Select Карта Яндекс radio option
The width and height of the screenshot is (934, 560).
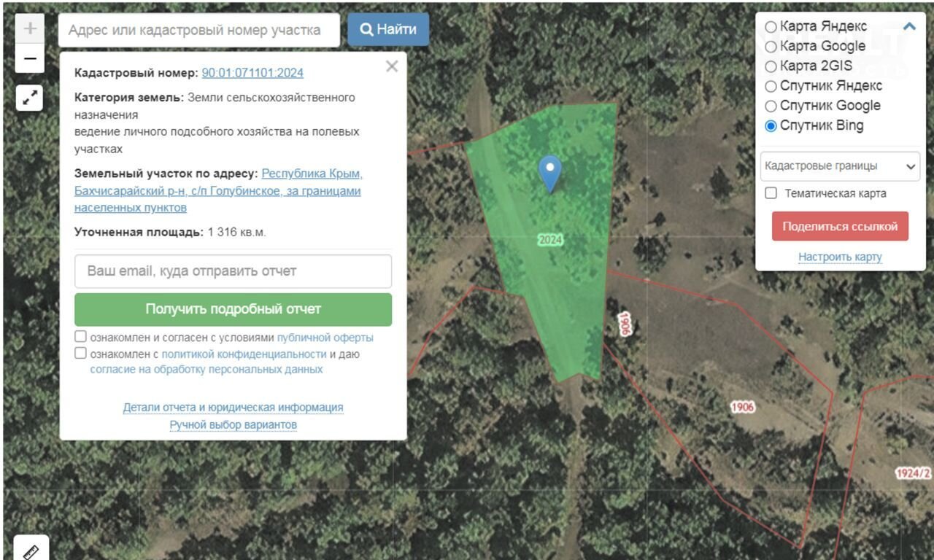tap(771, 27)
